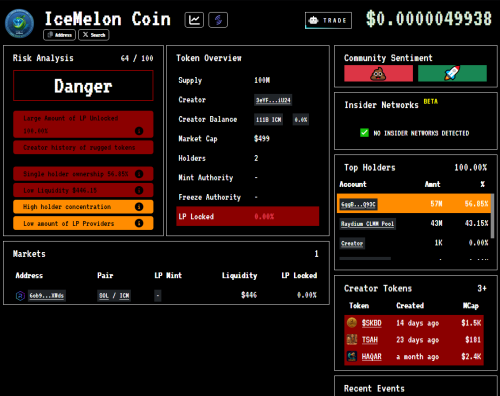Vote bearish with the poop emoji
Screen dimensions: 500x396
click(378, 73)
